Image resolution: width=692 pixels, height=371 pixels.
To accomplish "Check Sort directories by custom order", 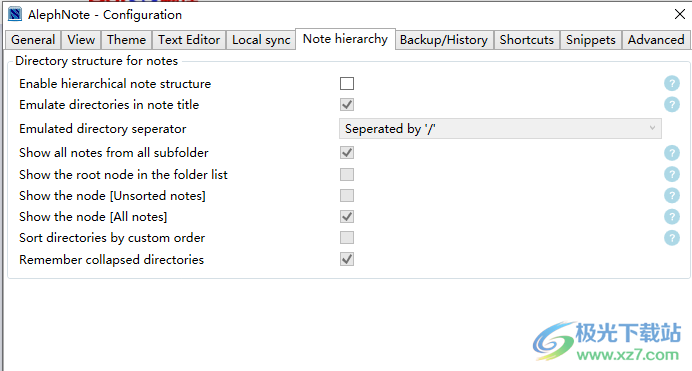I will [347, 238].
